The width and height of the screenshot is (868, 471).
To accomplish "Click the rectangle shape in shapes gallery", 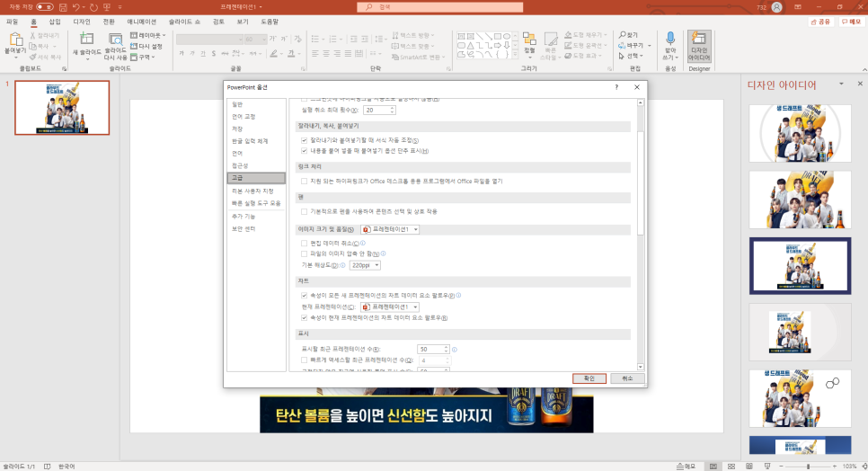I will 498,37.
